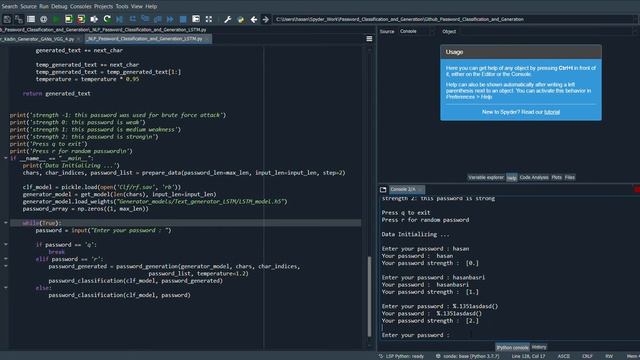Click CRLF end-of-line status entry

click(587, 356)
